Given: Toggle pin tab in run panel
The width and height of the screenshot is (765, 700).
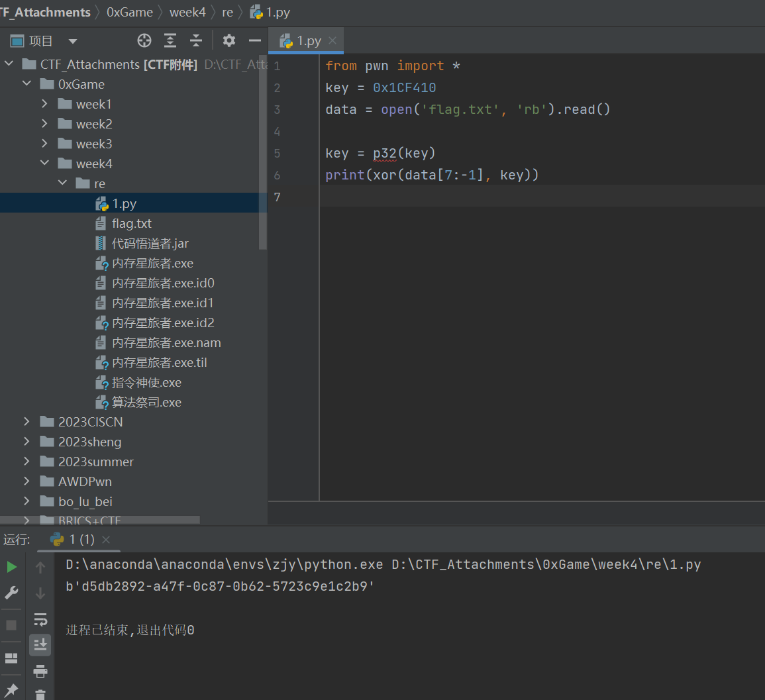Looking at the screenshot, I should (x=12, y=690).
